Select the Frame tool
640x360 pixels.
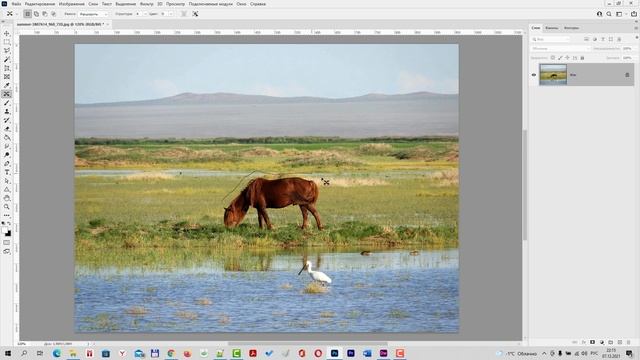tap(7, 77)
